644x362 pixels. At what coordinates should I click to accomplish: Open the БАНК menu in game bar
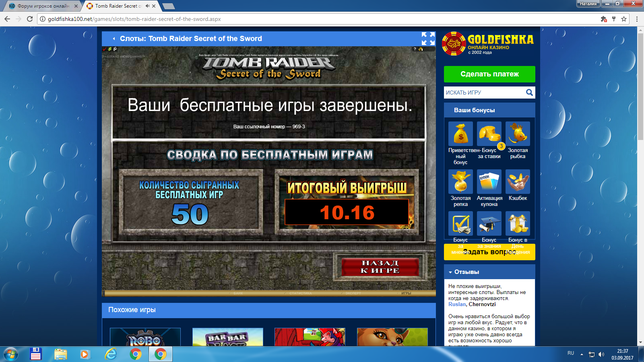tap(238, 293)
